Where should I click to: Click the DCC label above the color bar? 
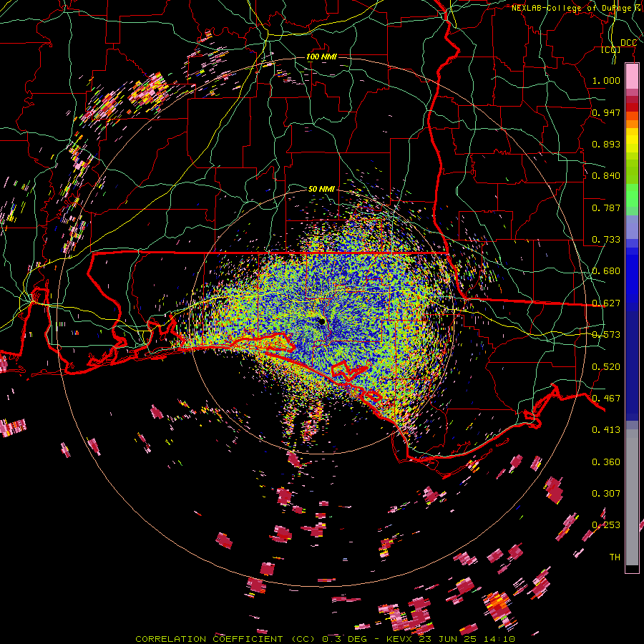628,43
